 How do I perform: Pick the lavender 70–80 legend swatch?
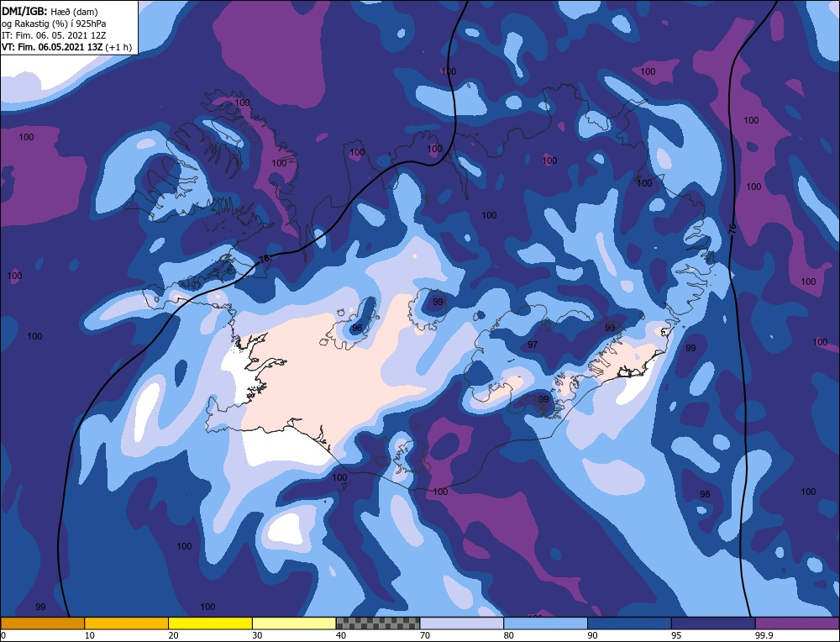click(462, 624)
